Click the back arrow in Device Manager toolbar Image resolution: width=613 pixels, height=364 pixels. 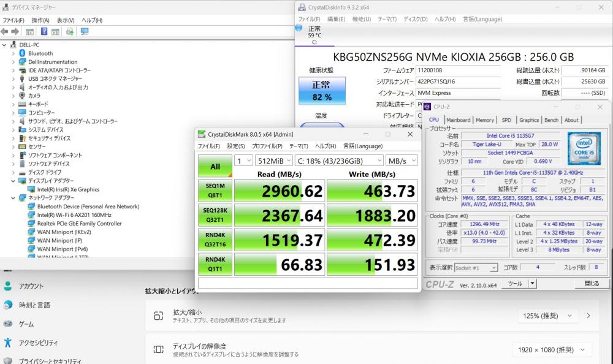coord(4,32)
